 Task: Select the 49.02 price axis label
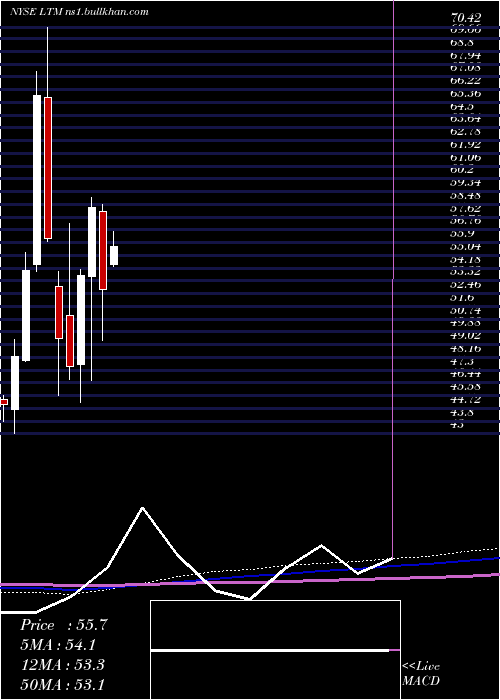pyautogui.click(x=466, y=336)
